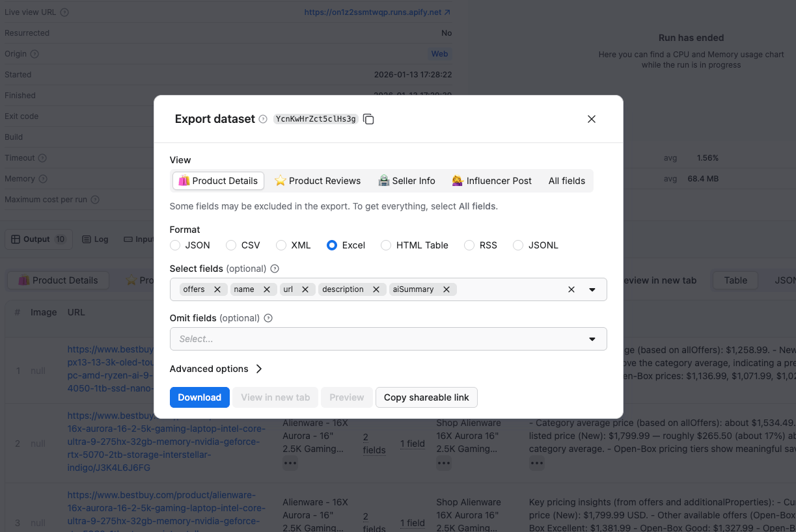The width and height of the screenshot is (796, 532).
Task: Switch to Product Reviews view tab
Action: [x=318, y=181]
